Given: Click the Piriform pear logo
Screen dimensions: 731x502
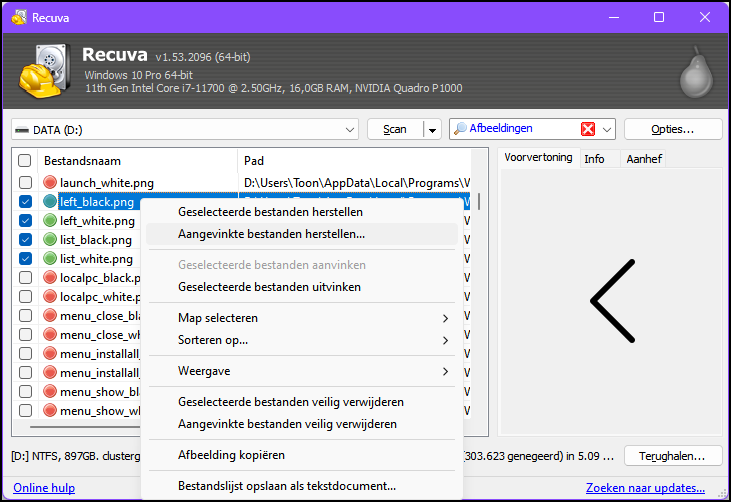Looking at the screenshot, I should pyautogui.click(x=697, y=72).
